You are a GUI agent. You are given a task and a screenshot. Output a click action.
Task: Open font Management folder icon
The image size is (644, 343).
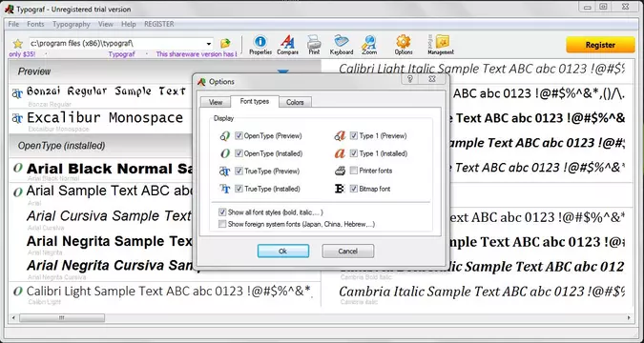click(441, 45)
